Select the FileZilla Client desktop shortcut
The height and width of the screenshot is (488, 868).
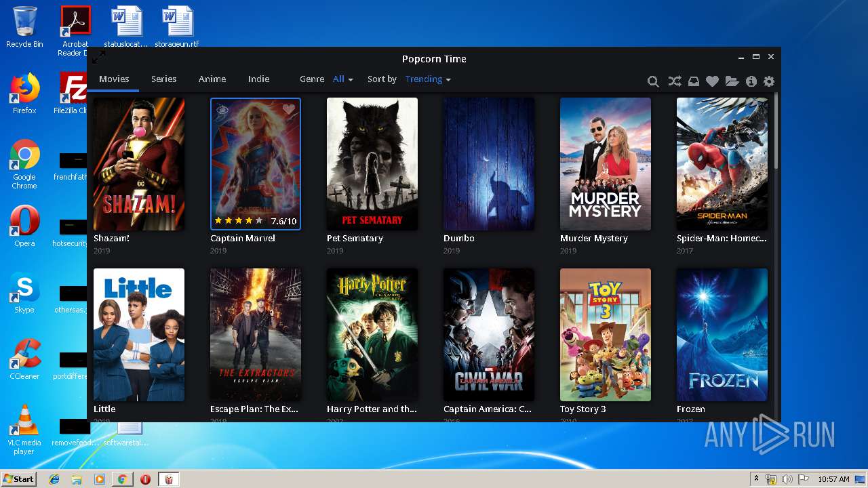tap(73, 94)
